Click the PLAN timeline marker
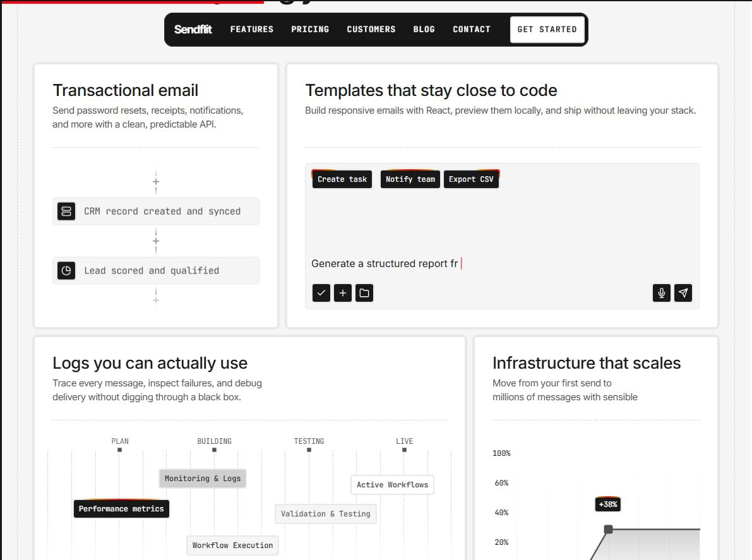This screenshot has width=752, height=560. (x=120, y=450)
